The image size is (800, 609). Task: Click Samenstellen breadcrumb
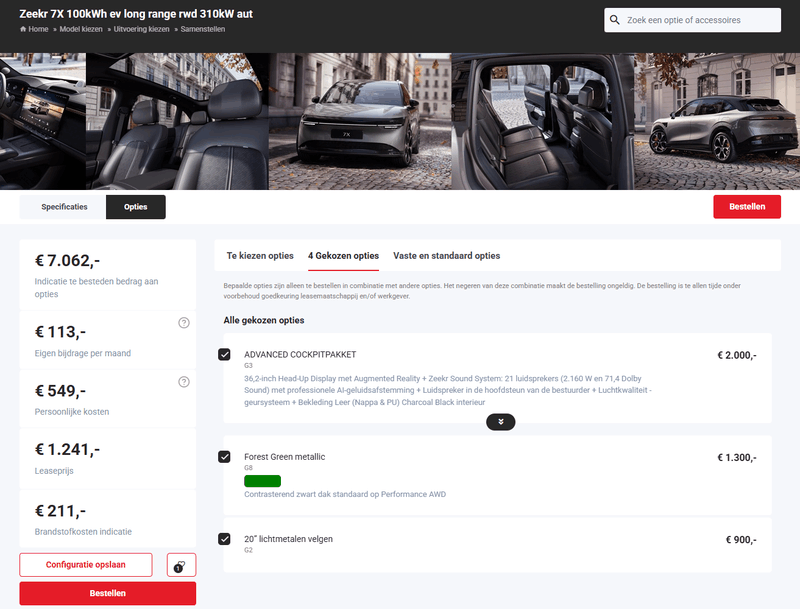coord(203,29)
